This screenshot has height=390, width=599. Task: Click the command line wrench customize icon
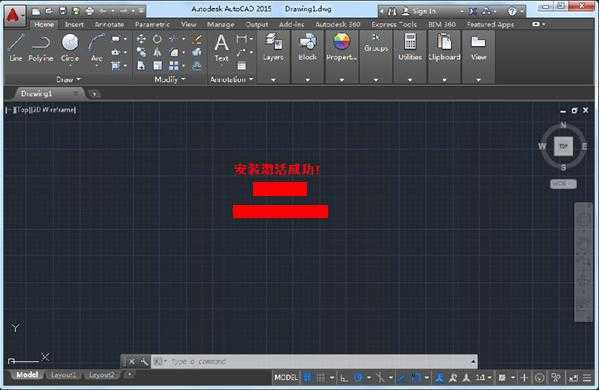coord(144,361)
